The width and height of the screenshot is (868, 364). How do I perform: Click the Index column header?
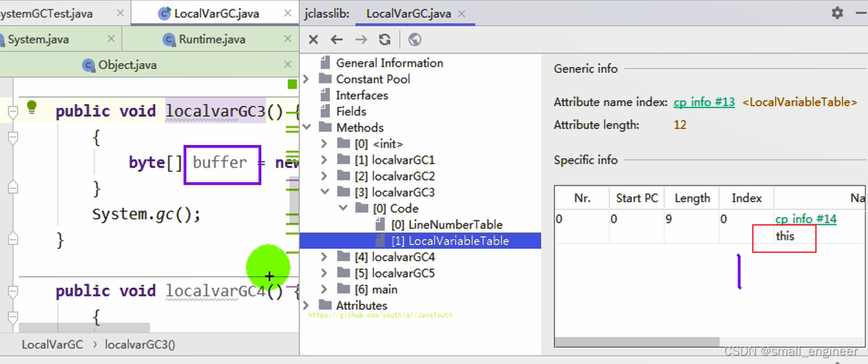click(746, 198)
